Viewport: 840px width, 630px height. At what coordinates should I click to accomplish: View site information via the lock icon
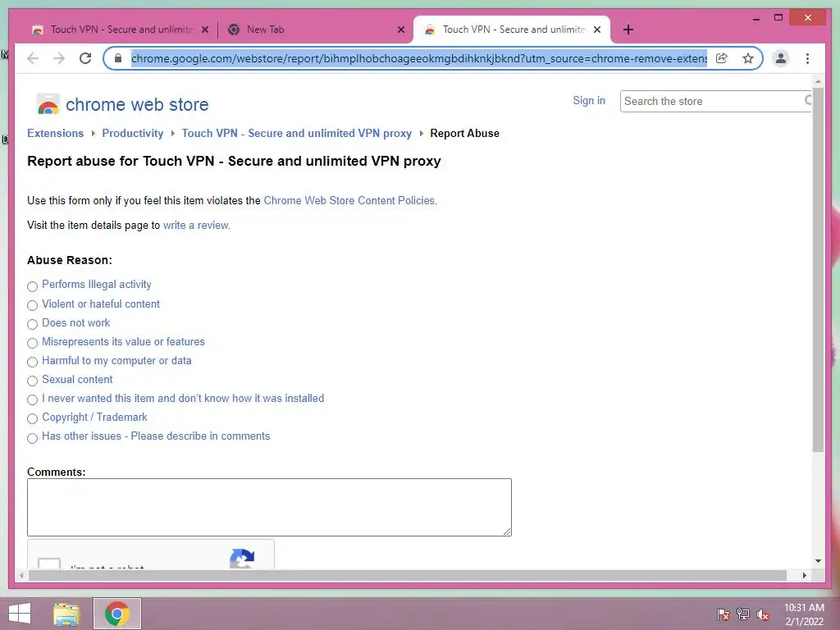(x=118, y=58)
